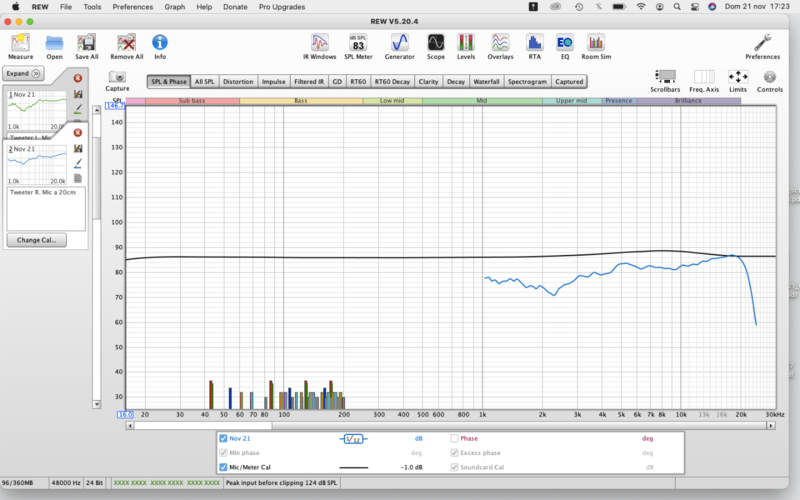
Task: Uncheck the Nov 21 trace checkbox
Action: (x=223, y=438)
